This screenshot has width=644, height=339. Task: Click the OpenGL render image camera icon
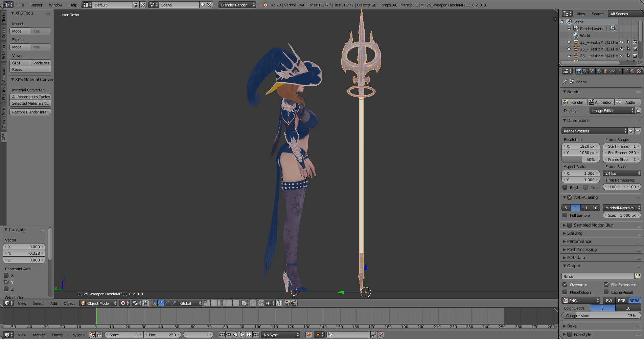(287, 303)
